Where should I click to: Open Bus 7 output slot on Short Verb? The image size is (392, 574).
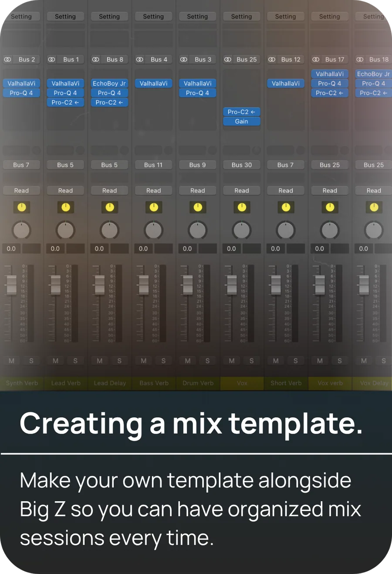pyautogui.click(x=286, y=165)
